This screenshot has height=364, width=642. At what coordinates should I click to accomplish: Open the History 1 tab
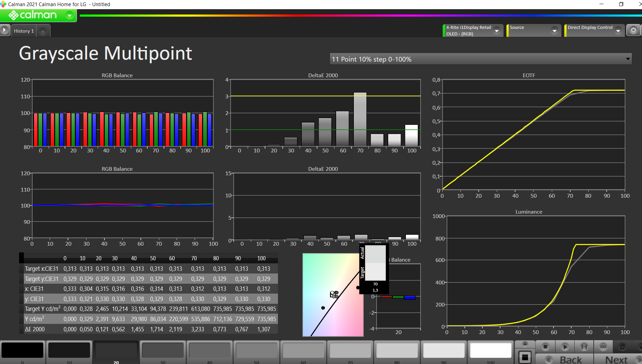click(23, 31)
